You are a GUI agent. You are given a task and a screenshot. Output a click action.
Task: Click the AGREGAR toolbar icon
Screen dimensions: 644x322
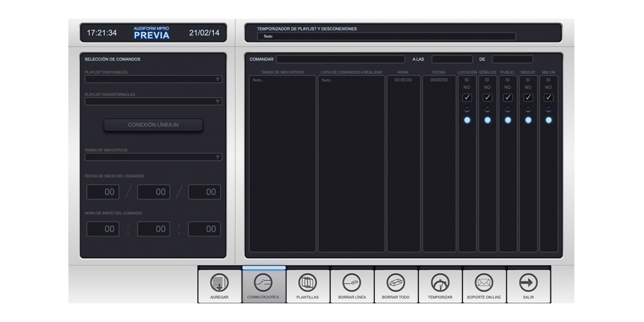click(x=220, y=283)
